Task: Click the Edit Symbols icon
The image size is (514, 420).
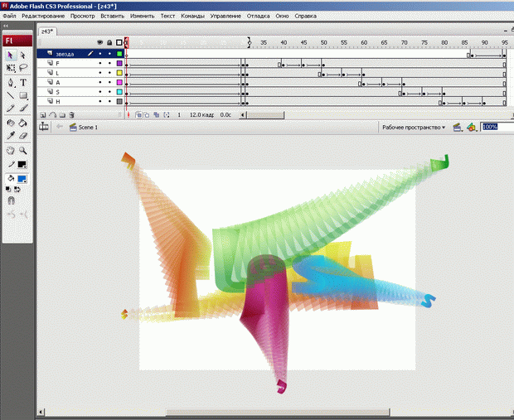Action: (472, 127)
